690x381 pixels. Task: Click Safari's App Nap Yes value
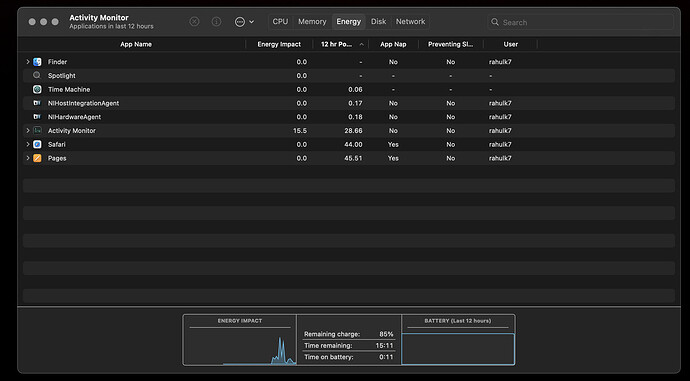pos(393,144)
